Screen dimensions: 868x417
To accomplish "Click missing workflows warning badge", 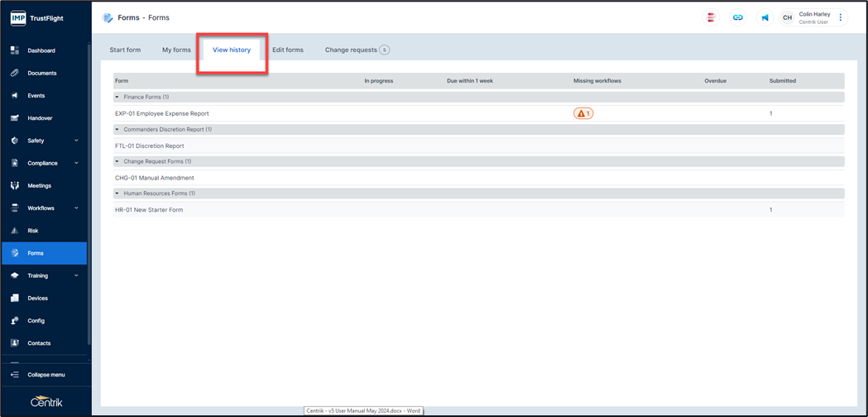I will click(x=583, y=113).
